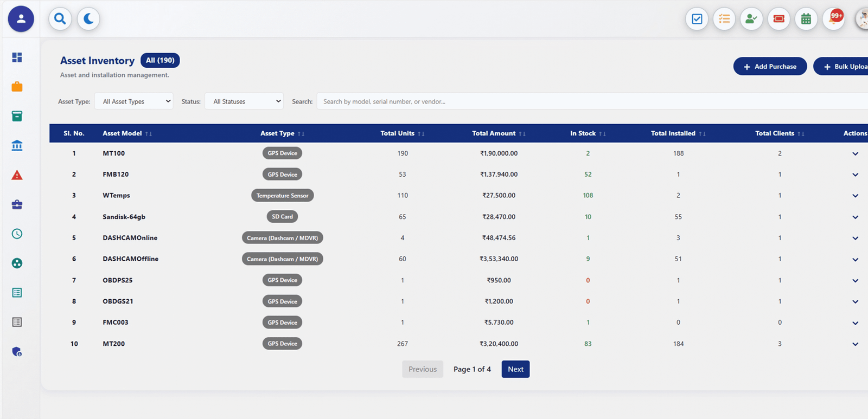
Task: Expand the DASHCAMOffline row chevron
Action: 855,260
